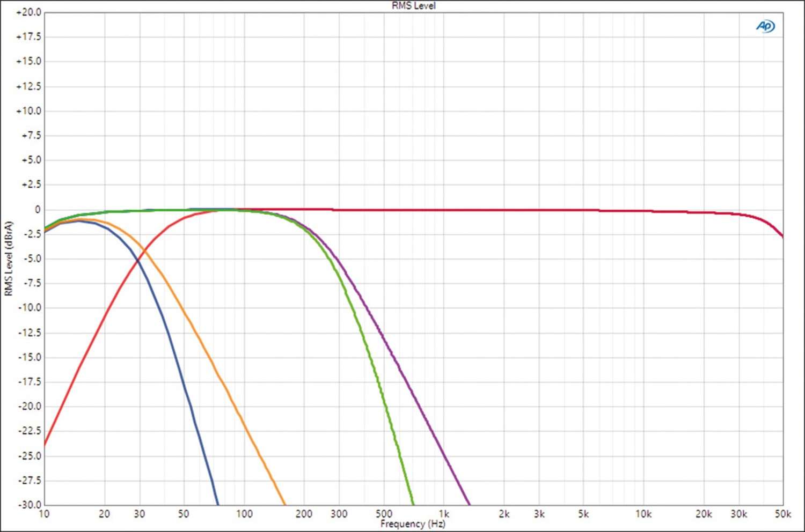
Task: Click the +5.0 y-axis value
Action: (x=31, y=160)
